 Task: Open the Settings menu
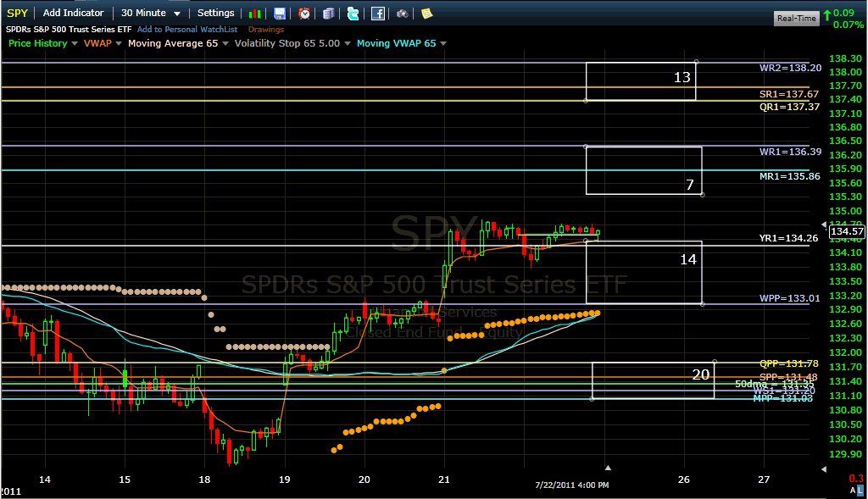[216, 13]
